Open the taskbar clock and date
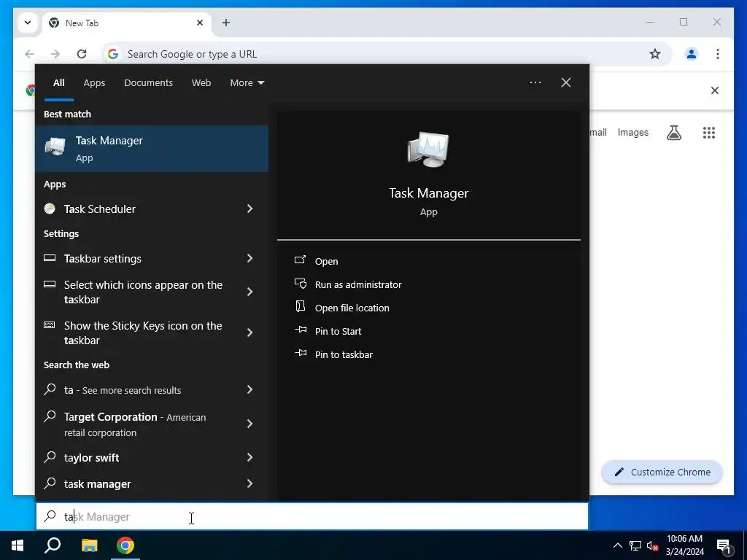The height and width of the screenshot is (560, 747). [x=684, y=545]
